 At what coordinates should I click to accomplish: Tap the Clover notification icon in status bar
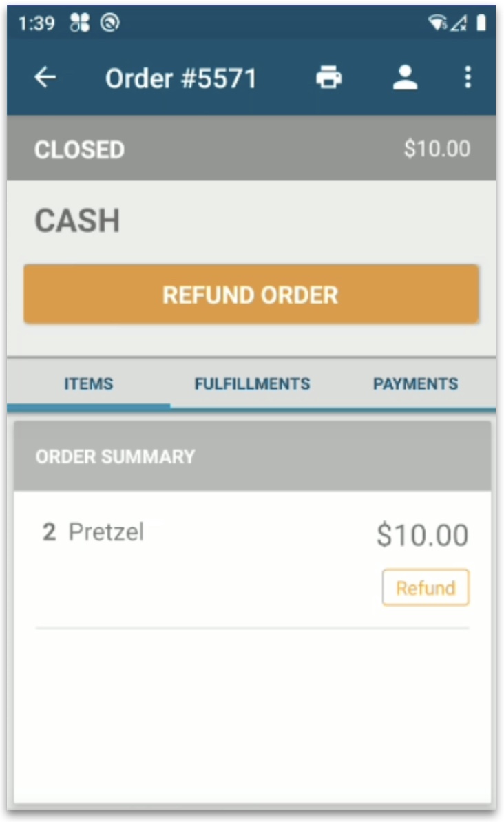[80, 23]
